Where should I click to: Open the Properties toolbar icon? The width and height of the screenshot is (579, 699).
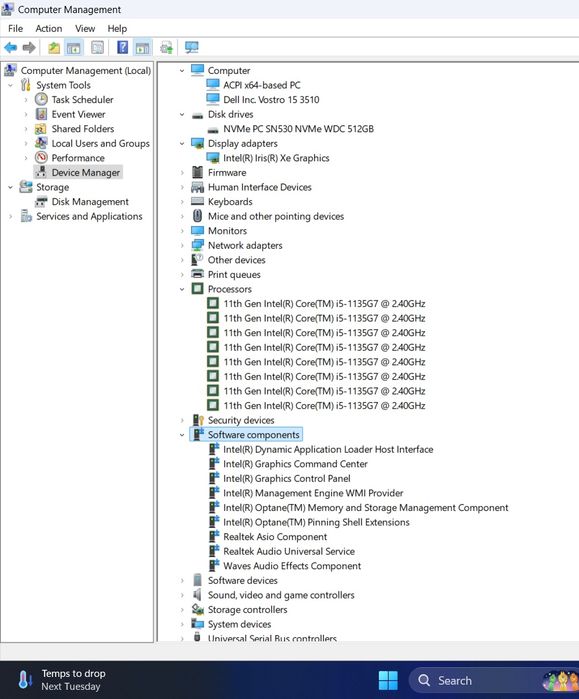97,47
